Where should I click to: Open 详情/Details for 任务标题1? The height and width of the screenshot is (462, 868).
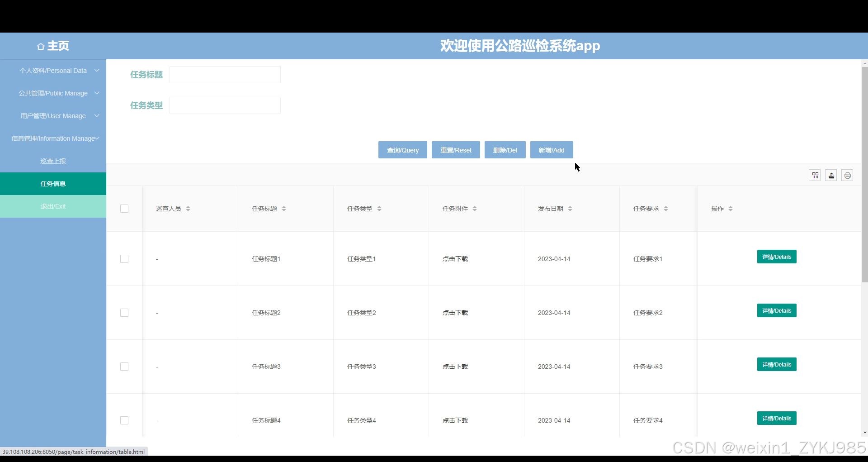click(777, 257)
